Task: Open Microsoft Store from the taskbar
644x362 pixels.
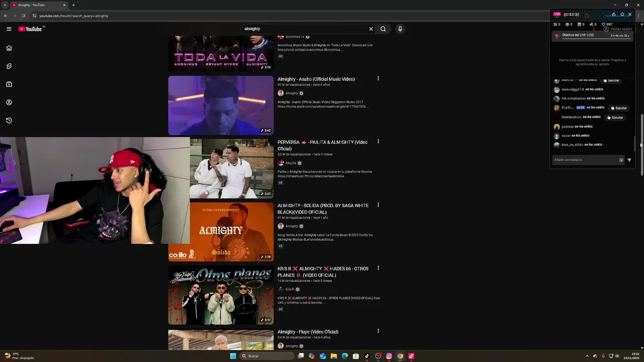Action: point(356,356)
